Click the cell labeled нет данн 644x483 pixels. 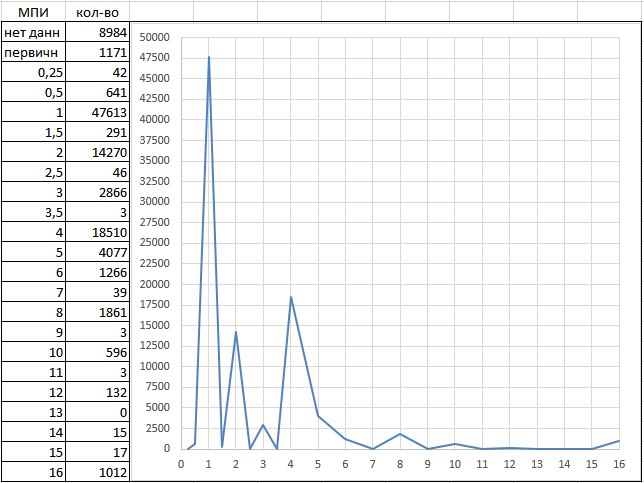33,32
